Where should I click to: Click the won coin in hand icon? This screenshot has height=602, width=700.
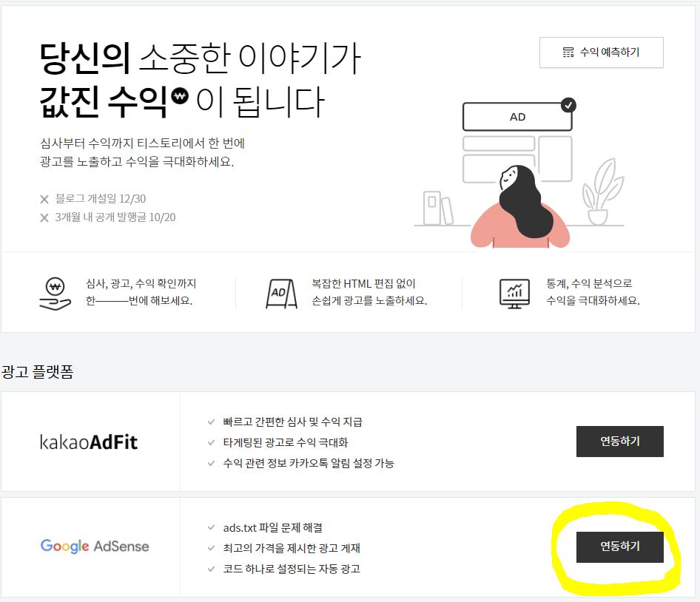tap(55, 294)
